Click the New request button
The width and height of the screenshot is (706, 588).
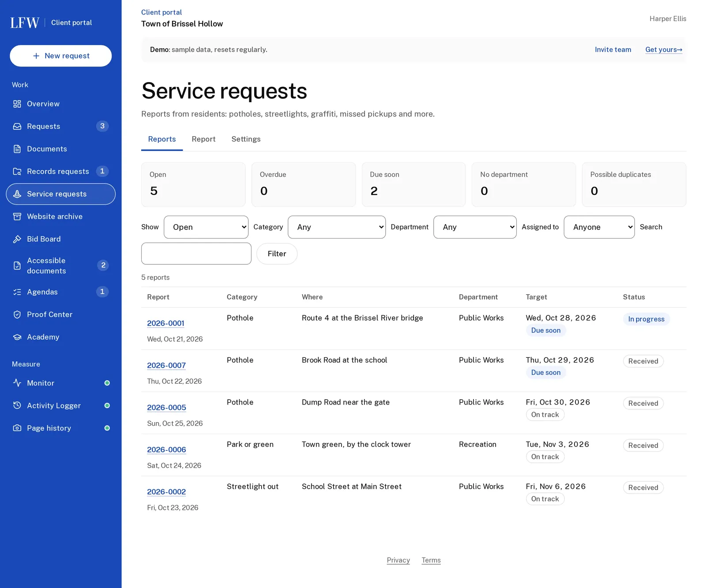[x=61, y=56]
